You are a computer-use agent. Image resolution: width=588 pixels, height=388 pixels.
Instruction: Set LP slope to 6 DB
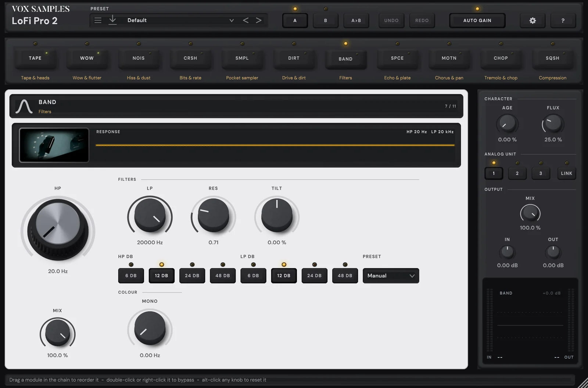tap(253, 276)
